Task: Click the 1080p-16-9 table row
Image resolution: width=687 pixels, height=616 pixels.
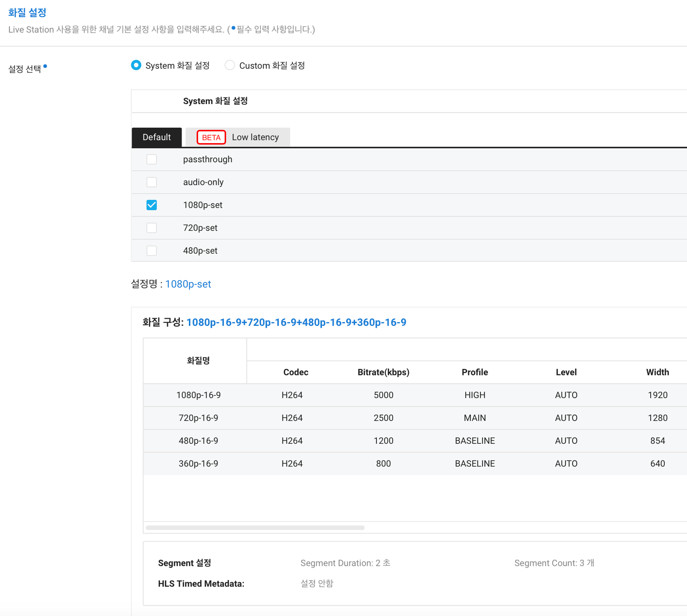Action: point(198,395)
